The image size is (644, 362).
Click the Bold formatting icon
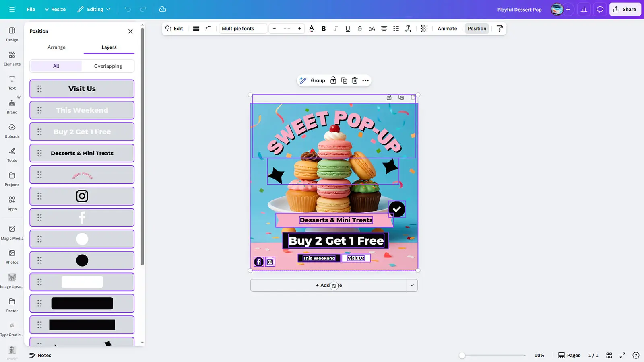(324, 29)
